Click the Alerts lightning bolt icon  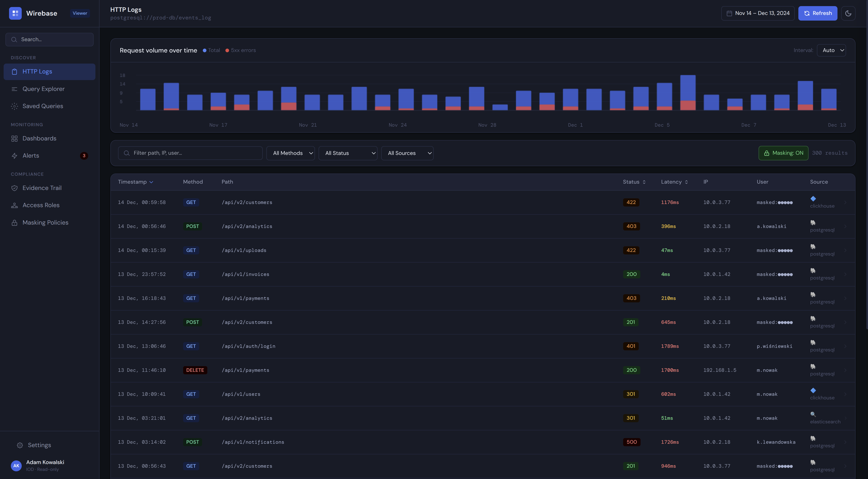(14, 156)
